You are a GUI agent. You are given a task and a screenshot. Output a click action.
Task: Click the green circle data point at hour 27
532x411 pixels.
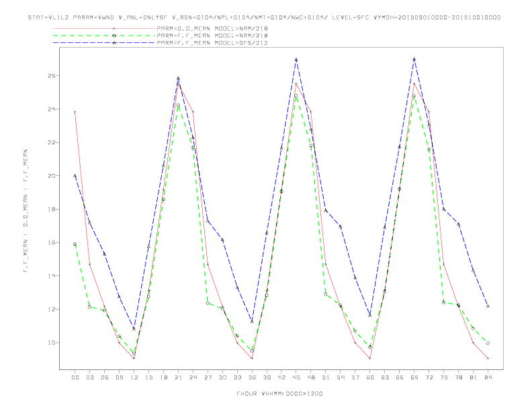(x=208, y=303)
